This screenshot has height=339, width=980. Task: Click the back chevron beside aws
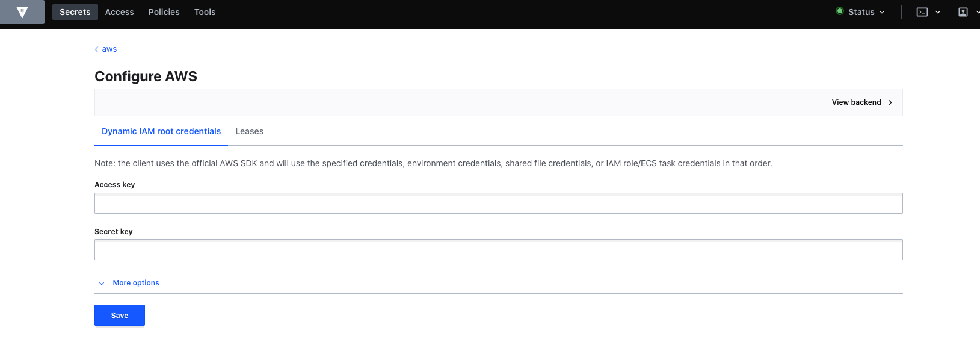97,49
